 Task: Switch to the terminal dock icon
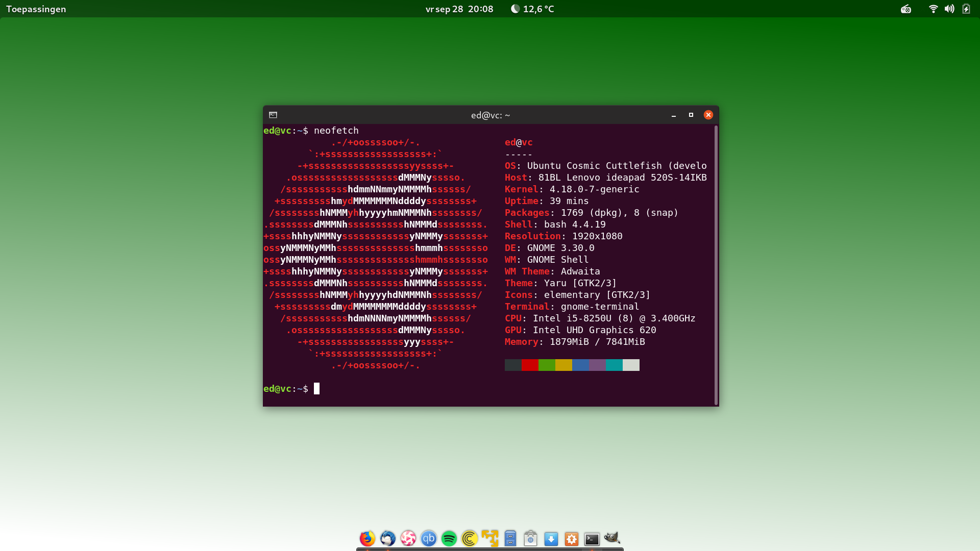[x=592, y=539]
